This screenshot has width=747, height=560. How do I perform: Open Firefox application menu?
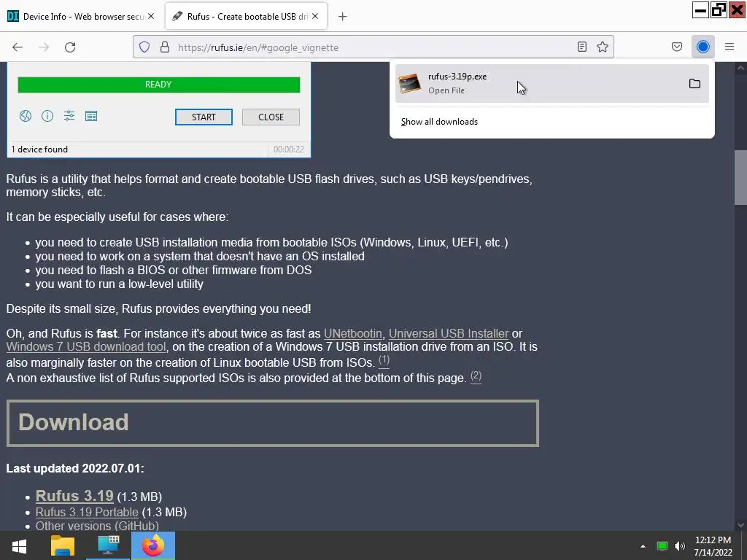point(729,47)
